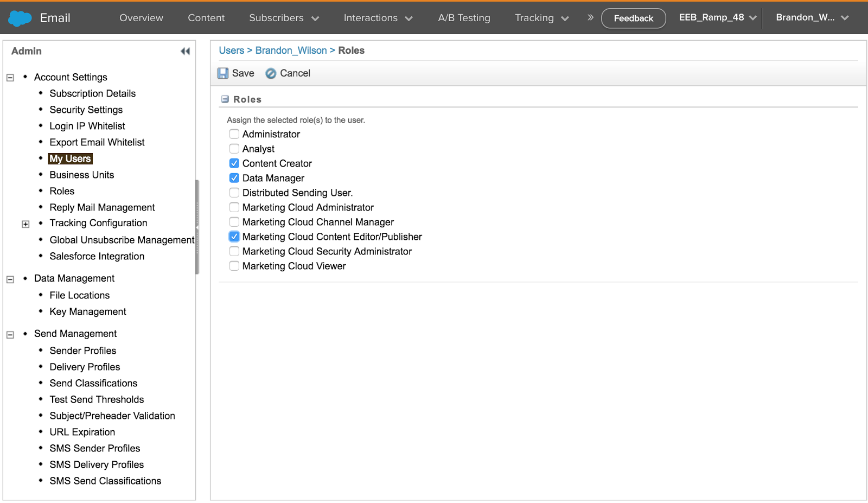
Task: Select My Users in admin tree
Action: [x=71, y=158]
